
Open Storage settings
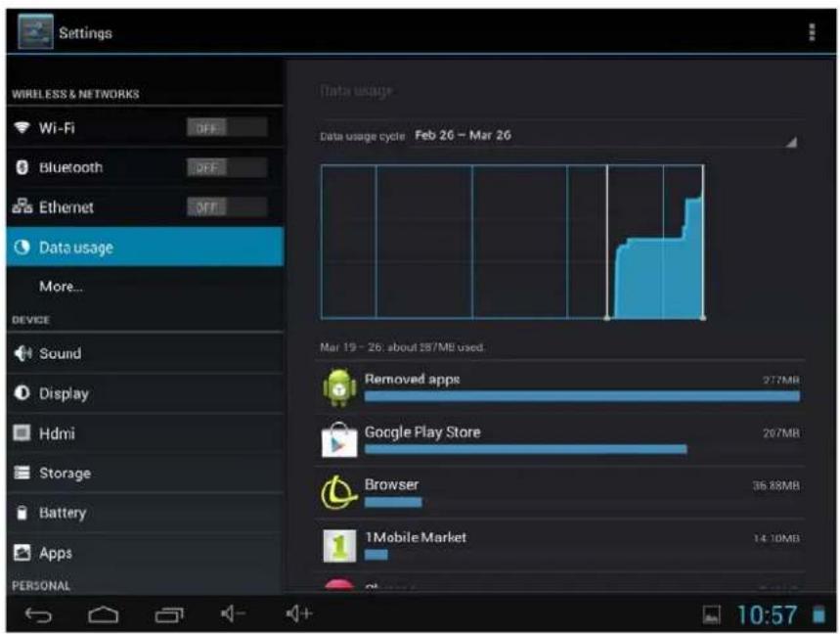tap(145, 473)
